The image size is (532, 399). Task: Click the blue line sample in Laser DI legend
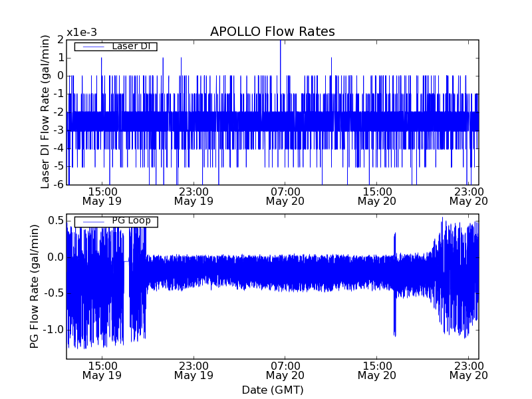pos(90,47)
